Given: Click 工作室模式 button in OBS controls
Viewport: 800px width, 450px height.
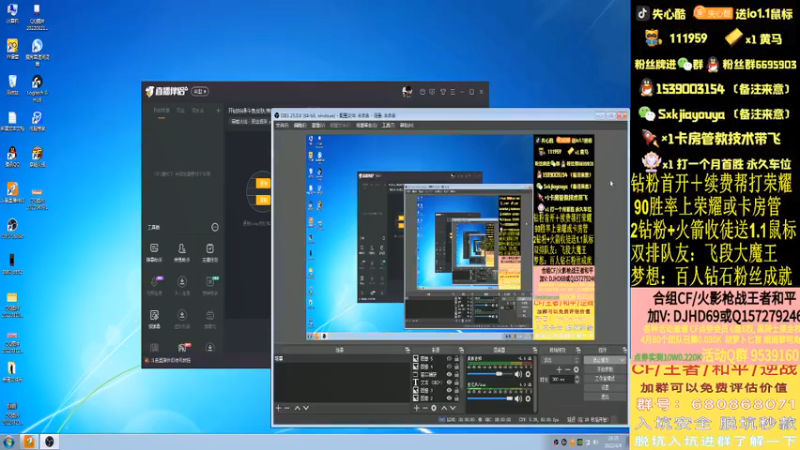Looking at the screenshot, I should (x=605, y=379).
